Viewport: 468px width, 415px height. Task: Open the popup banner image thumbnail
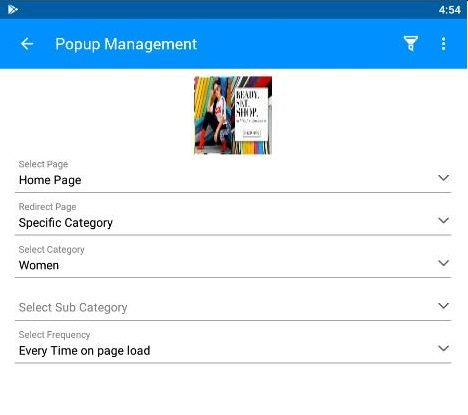pos(233,115)
